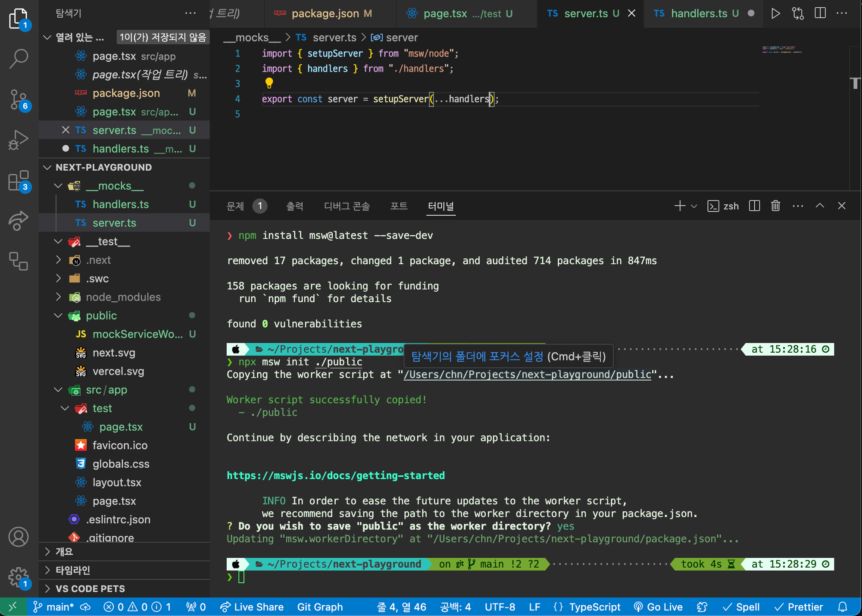Close server.ts in open editors list
Image resolution: width=862 pixels, height=616 pixels.
coord(66,130)
